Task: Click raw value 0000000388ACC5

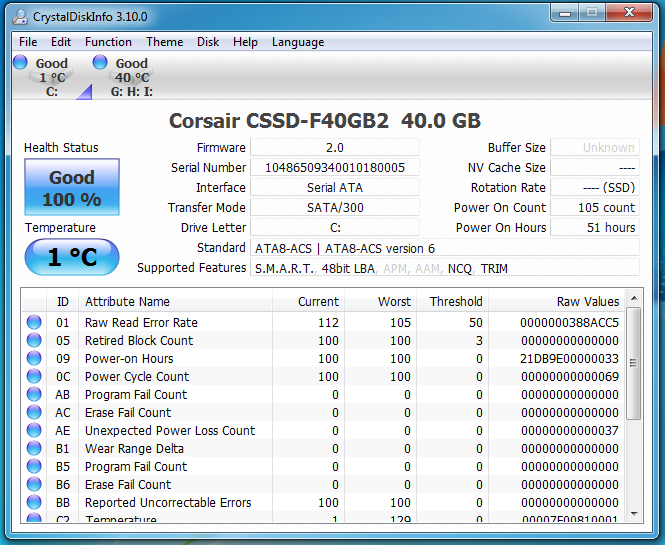Action: [569, 323]
